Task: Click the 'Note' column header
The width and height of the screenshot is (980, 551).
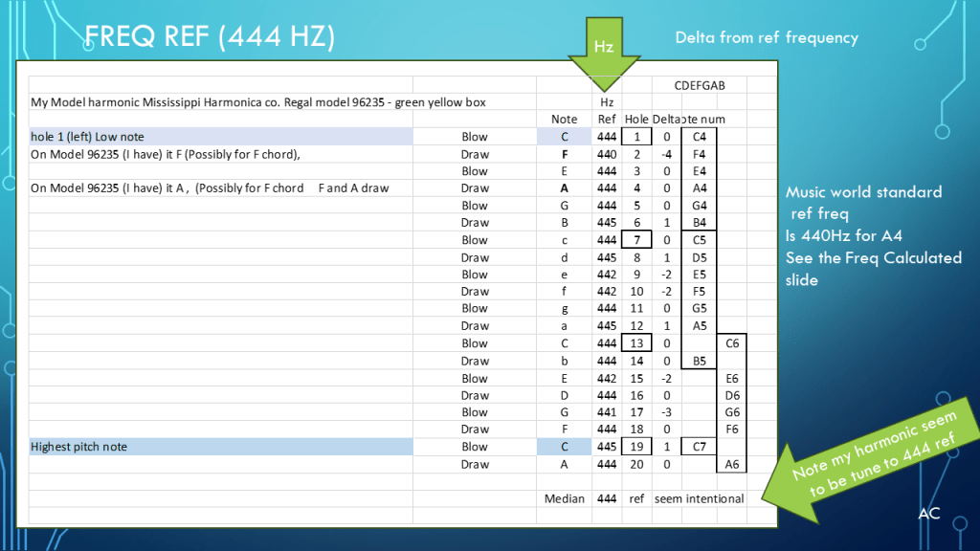Action: (565, 119)
